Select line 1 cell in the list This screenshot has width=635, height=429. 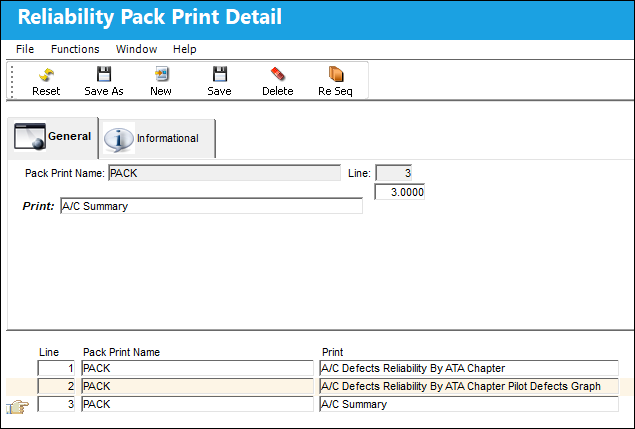pos(56,368)
